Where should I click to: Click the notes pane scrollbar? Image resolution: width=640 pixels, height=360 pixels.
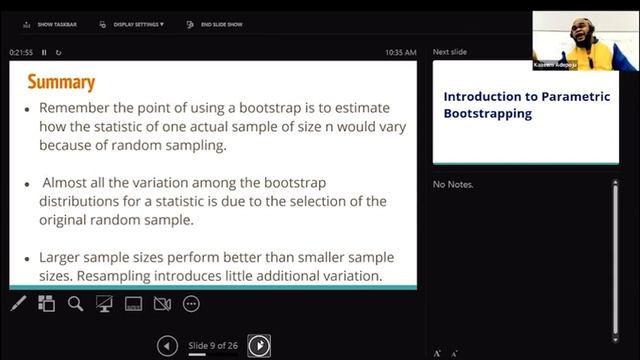(x=616, y=261)
